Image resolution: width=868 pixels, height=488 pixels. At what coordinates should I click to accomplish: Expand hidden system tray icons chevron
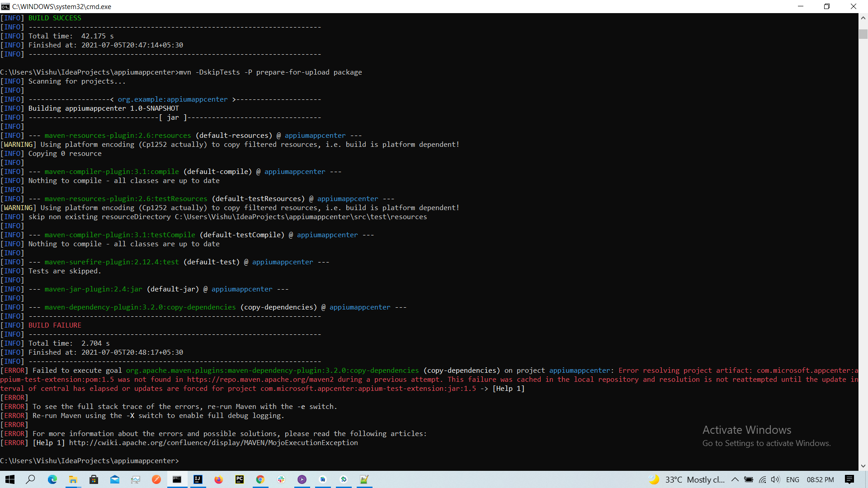pyautogui.click(x=735, y=479)
